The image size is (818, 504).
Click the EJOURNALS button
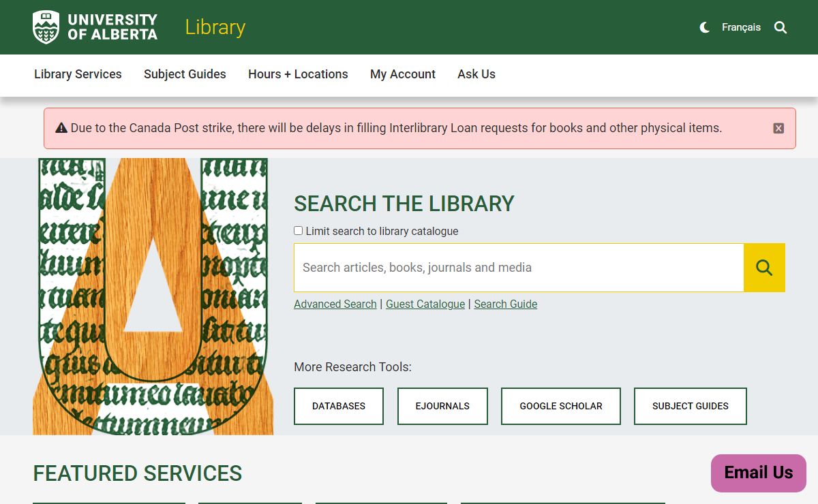(x=442, y=406)
